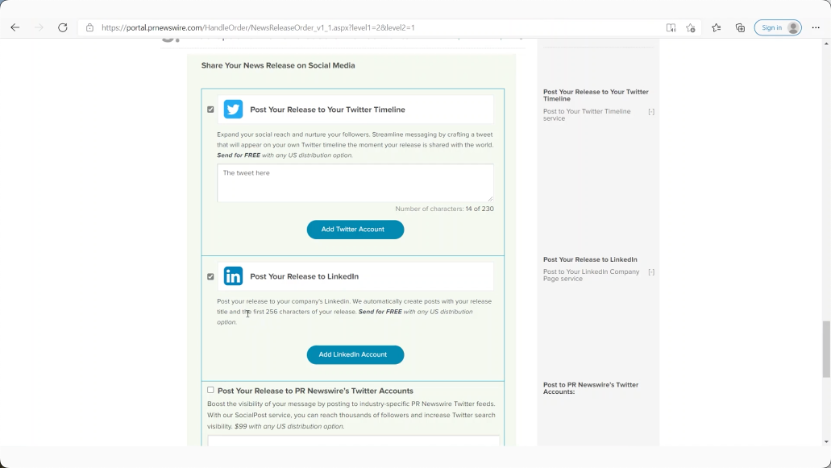This screenshot has height=468, width=832.
Task: Click inside the tweet text box
Action: pos(355,183)
